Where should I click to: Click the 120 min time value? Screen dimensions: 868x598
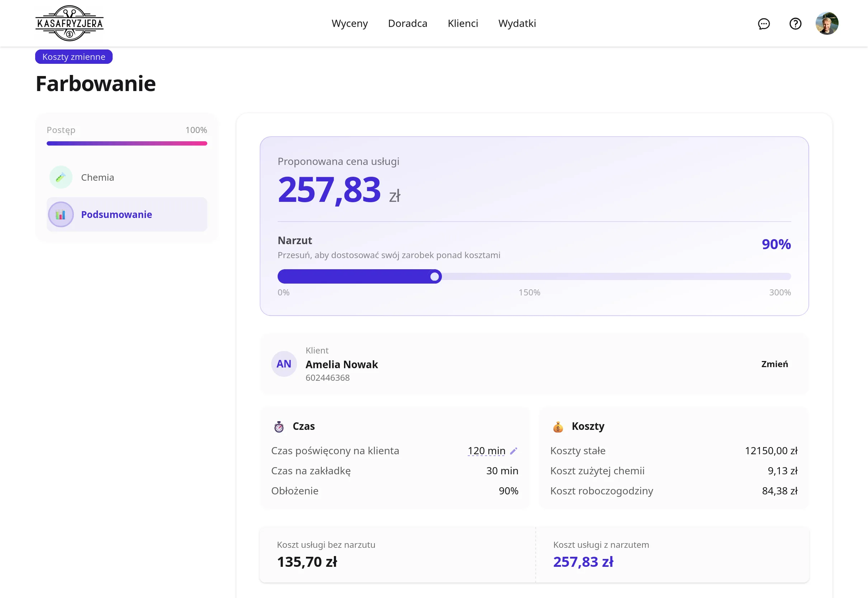(486, 451)
